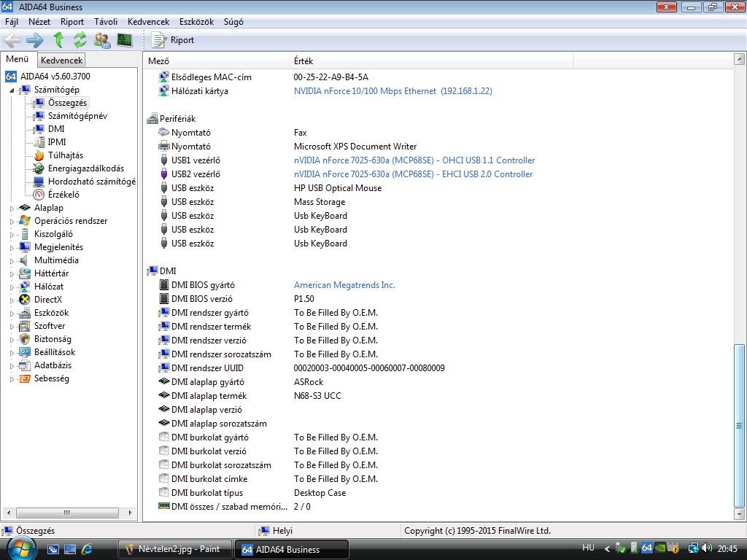Expand the Megjelenítés node
The height and width of the screenshot is (560, 747).
coord(12,248)
